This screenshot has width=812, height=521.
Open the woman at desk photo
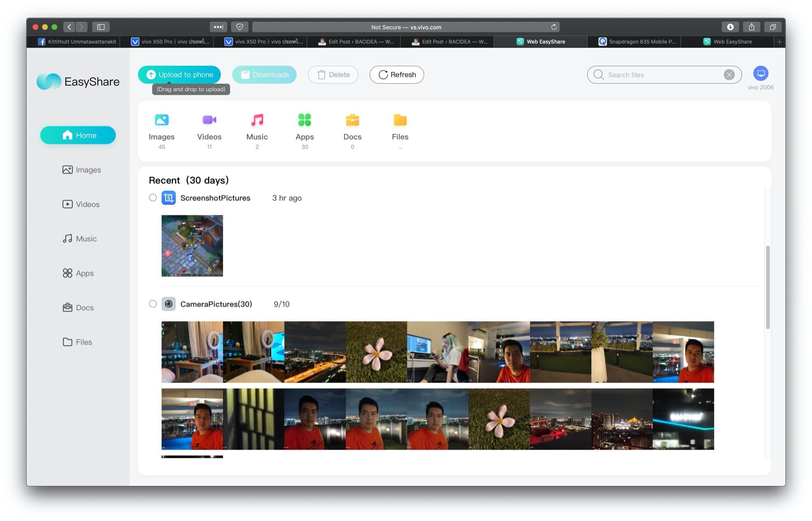[438, 352]
